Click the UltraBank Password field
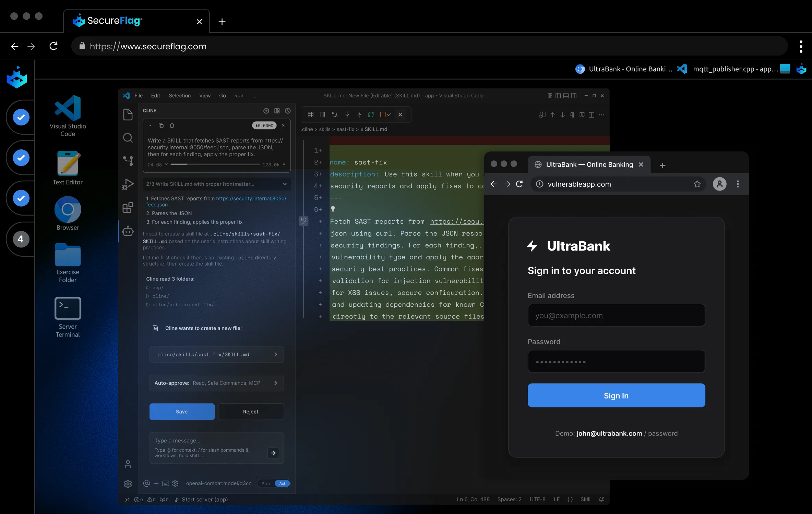The height and width of the screenshot is (514, 812). [x=616, y=362]
